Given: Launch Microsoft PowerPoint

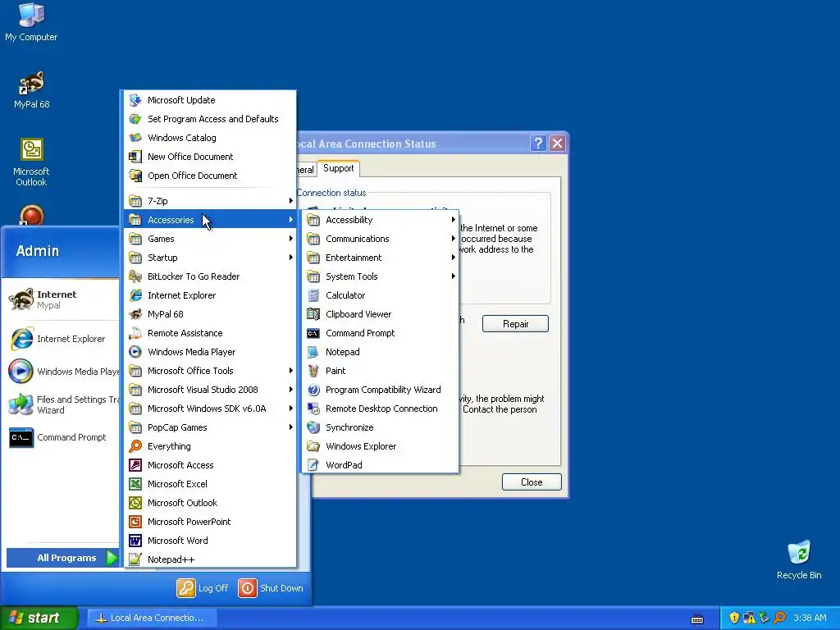Looking at the screenshot, I should click(210, 521).
